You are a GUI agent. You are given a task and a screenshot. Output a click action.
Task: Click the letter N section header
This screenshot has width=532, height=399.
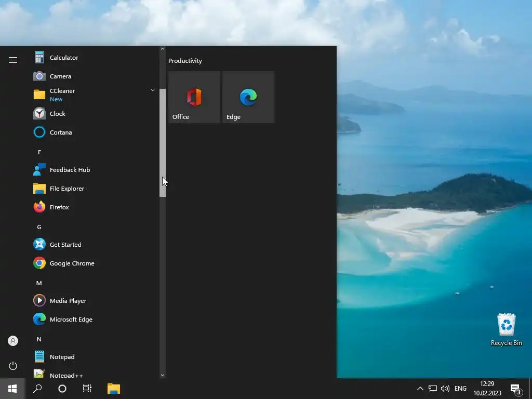click(39, 339)
